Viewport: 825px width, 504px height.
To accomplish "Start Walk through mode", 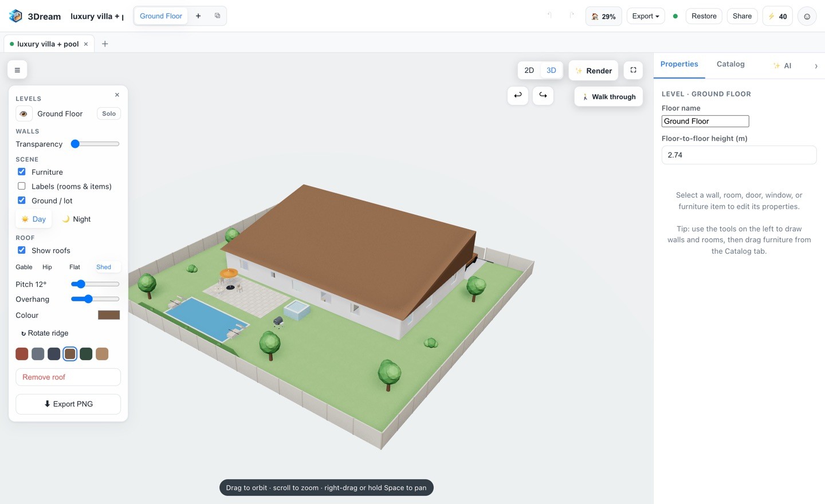I will coord(608,97).
